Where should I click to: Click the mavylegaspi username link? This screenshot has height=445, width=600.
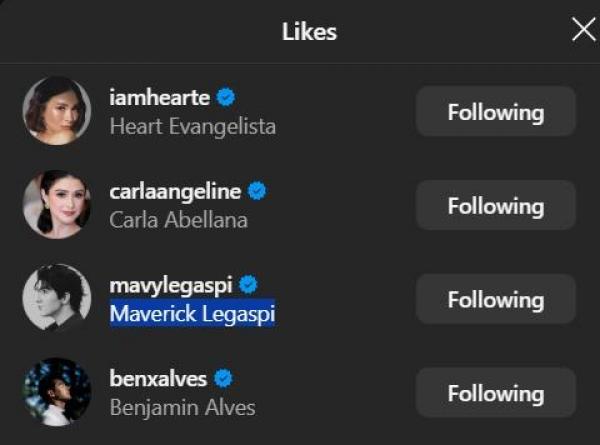pyautogui.click(x=170, y=285)
